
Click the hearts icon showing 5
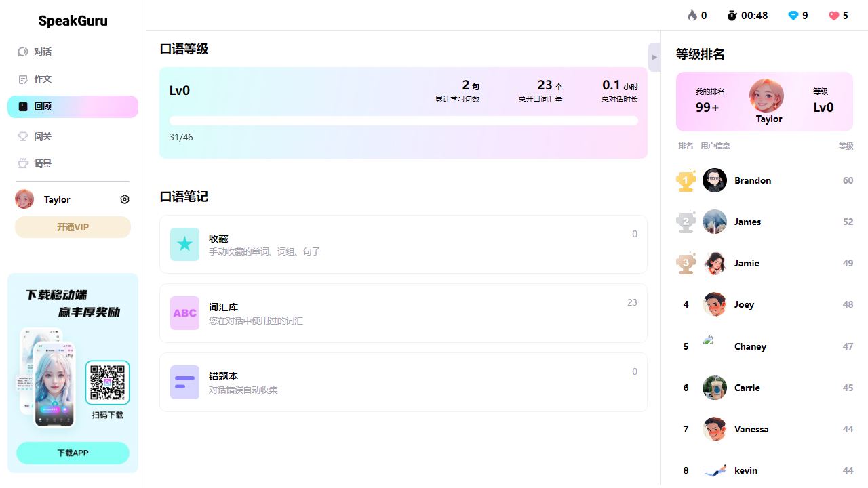[x=833, y=15]
